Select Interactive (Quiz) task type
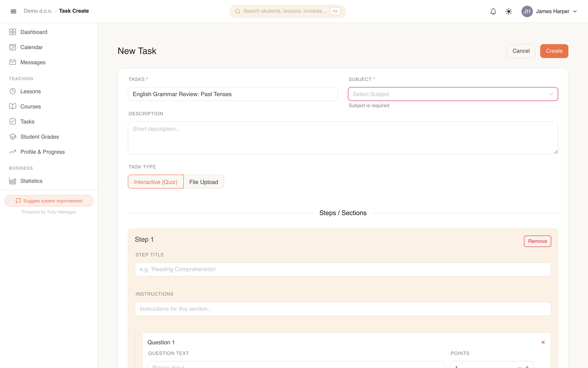 [x=156, y=182]
